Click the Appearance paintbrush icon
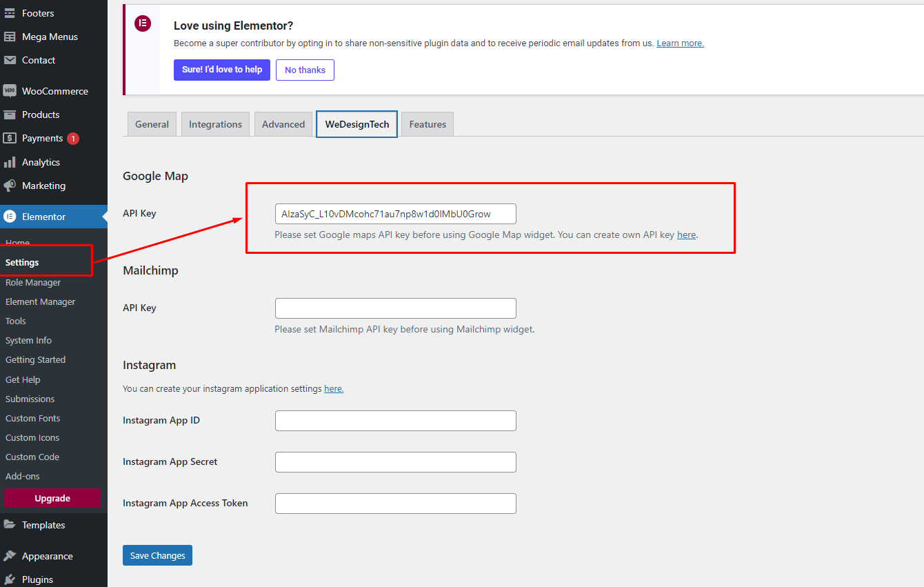Viewport: 924px width, 587px height. click(x=10, y=556)
